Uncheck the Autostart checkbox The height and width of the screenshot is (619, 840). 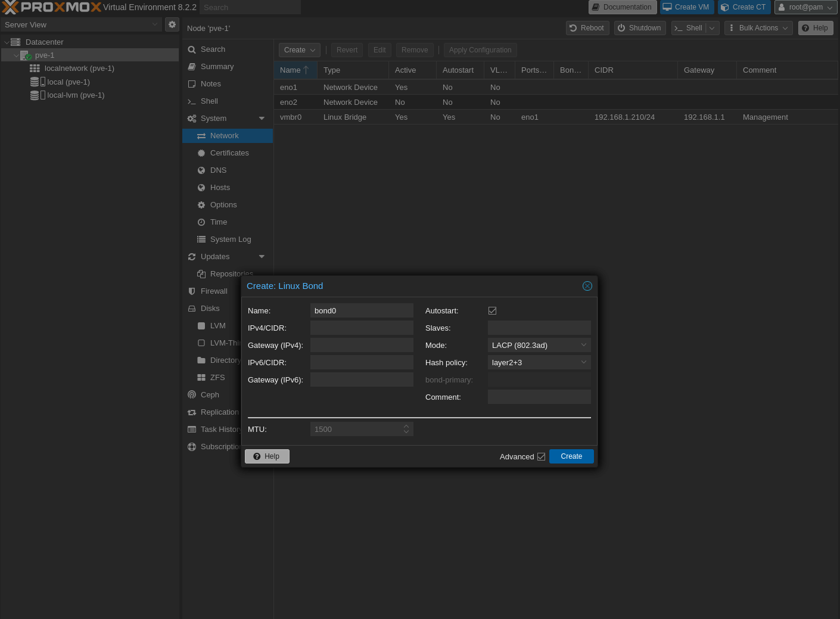(492, 311)
